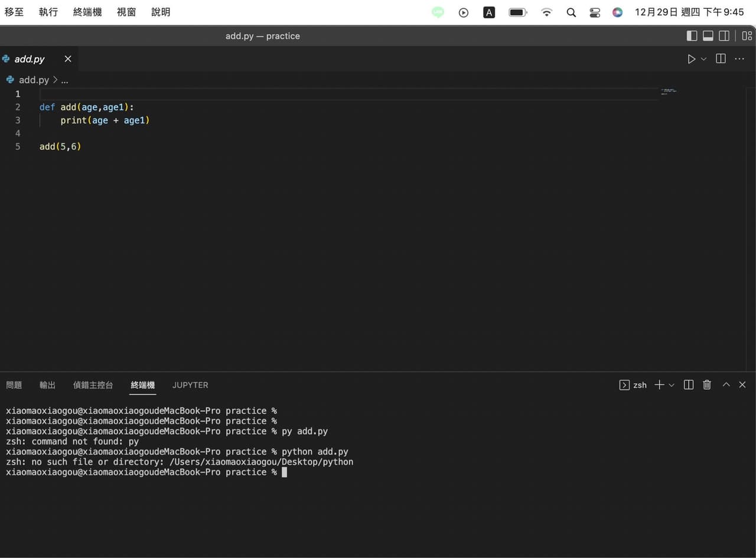Open the terminal profile dropdown beside plus icon
The width and height of the screenshot is (756, 558).
(672, 384)
